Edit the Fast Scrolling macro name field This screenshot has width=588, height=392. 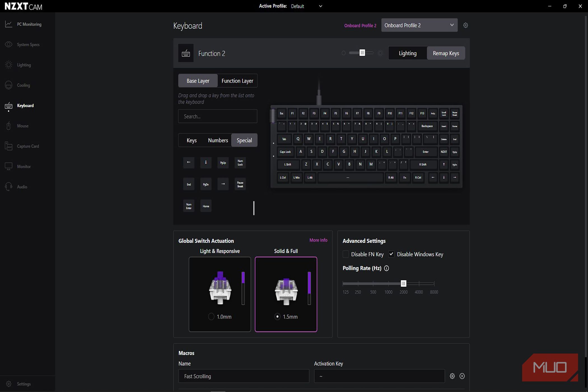pyautogui.click(x=244, y=376)
